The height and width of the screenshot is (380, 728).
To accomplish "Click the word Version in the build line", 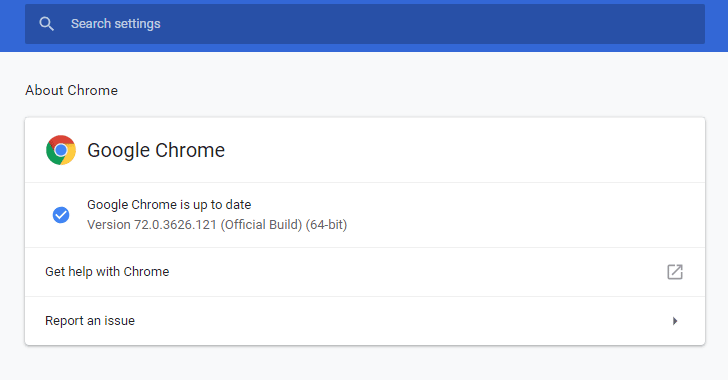I will 109,225.
